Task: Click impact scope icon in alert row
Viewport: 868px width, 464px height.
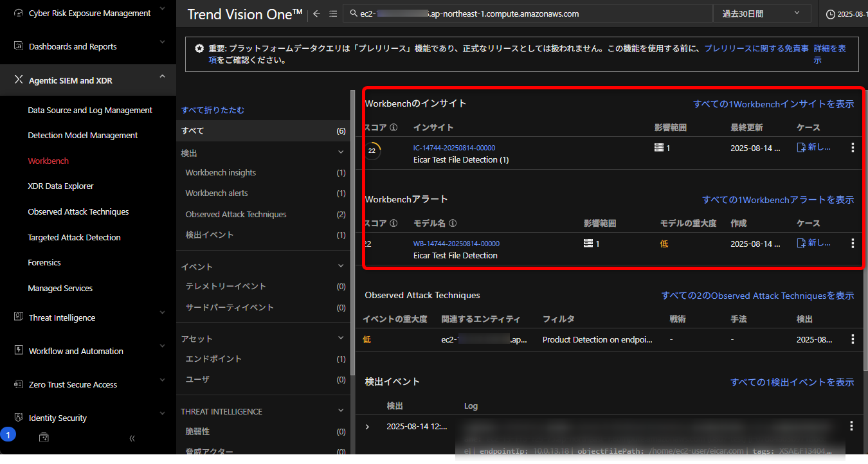Action: [588, 244]
